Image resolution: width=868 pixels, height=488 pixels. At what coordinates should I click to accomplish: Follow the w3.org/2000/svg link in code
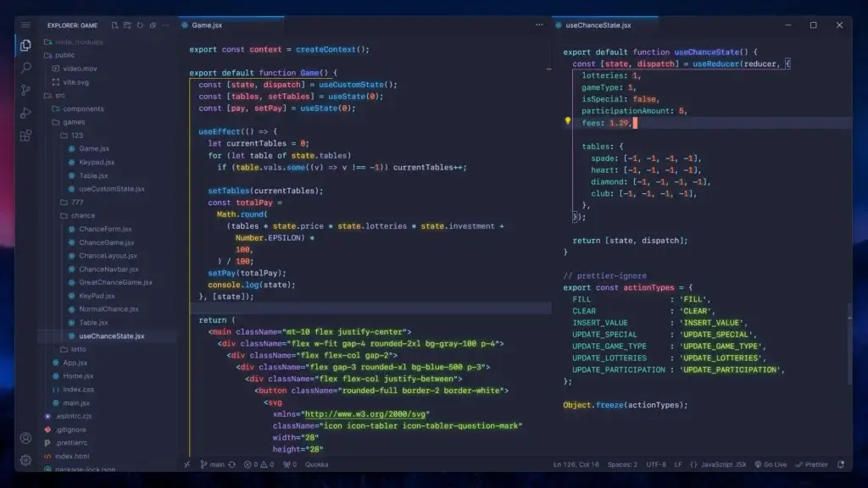click(365, 414)
